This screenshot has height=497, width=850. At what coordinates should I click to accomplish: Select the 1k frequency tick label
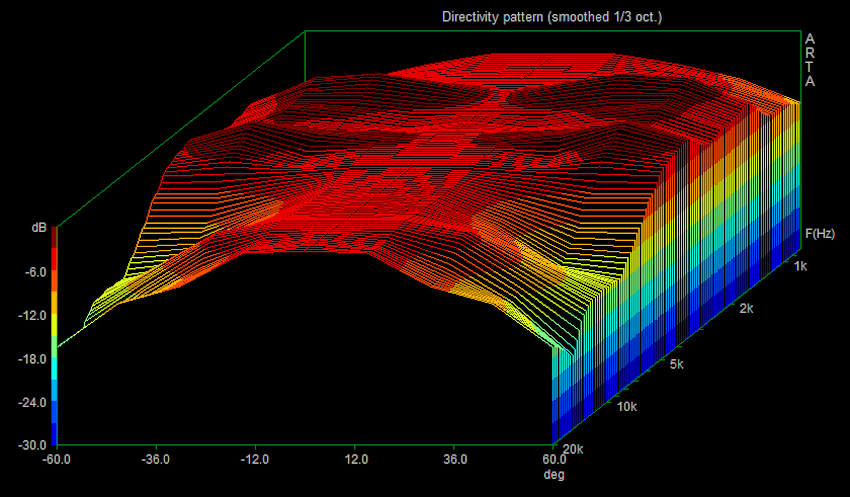(801, 266)
